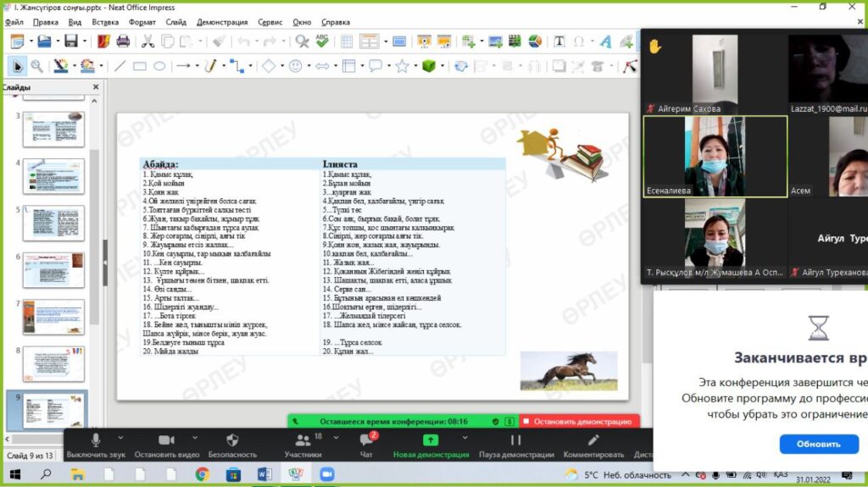Click the Start from First Slide icon
This screenshot has width=868, height=487.
coord(424,41)
